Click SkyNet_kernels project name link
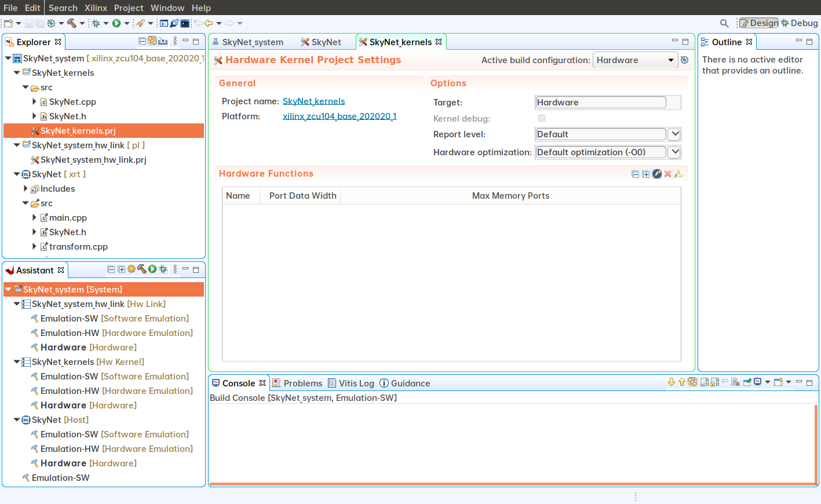This screenshot has height=504, width=821. click(x=314, y=101)
